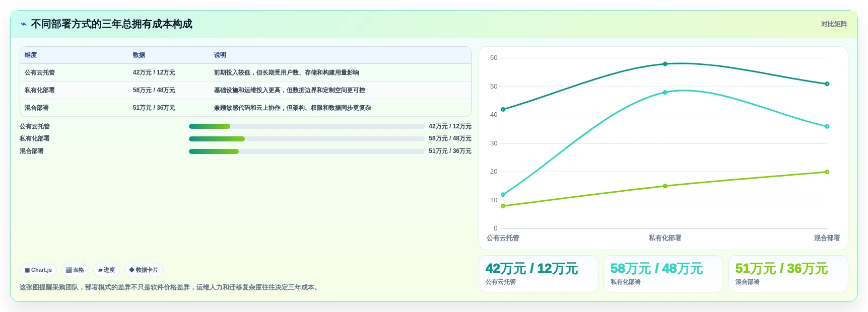Click progress value 58万元 / 48万元
This screenshot has height=312, width=868.
click(450, 139)
